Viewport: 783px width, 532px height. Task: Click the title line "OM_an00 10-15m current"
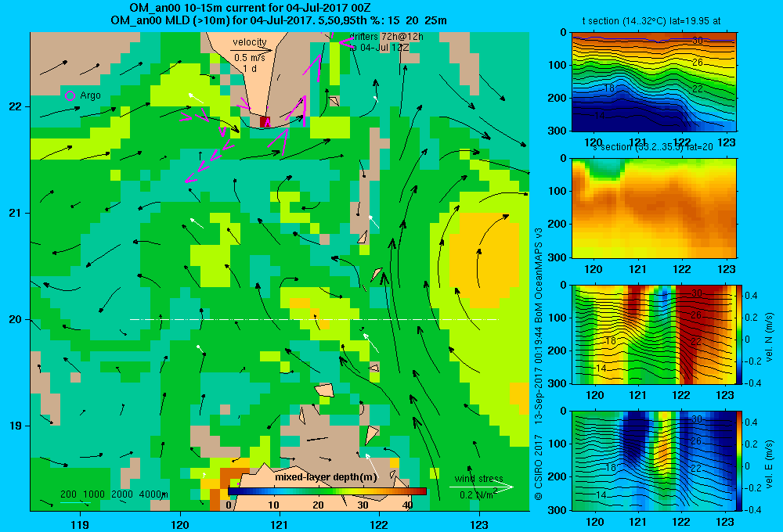[x=250, y=8]
